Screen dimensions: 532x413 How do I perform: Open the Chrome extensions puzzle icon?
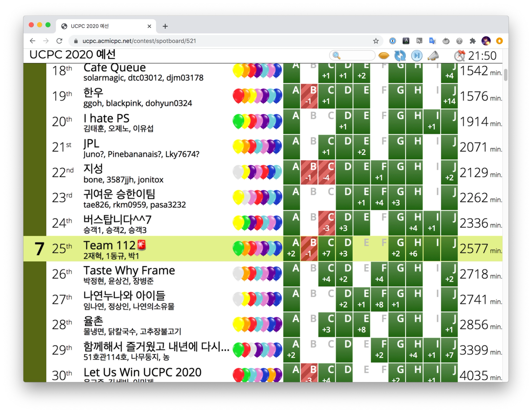click(473, 41)
